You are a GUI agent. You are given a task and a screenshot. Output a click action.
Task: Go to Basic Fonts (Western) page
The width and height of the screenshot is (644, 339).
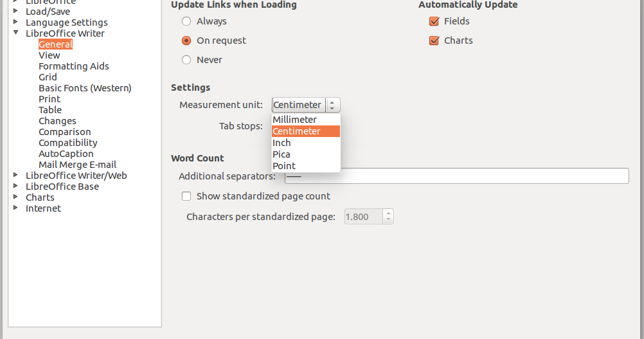tap(85, 88)
